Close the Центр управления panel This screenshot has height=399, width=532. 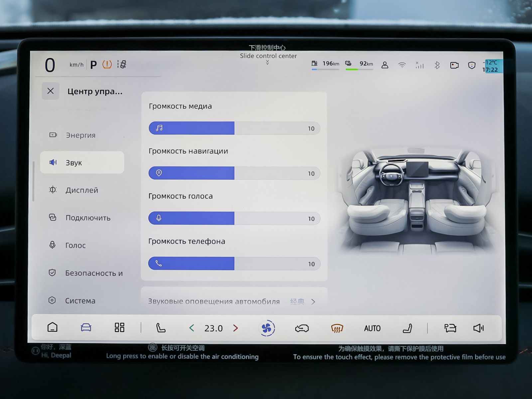(x=51, y=91)
